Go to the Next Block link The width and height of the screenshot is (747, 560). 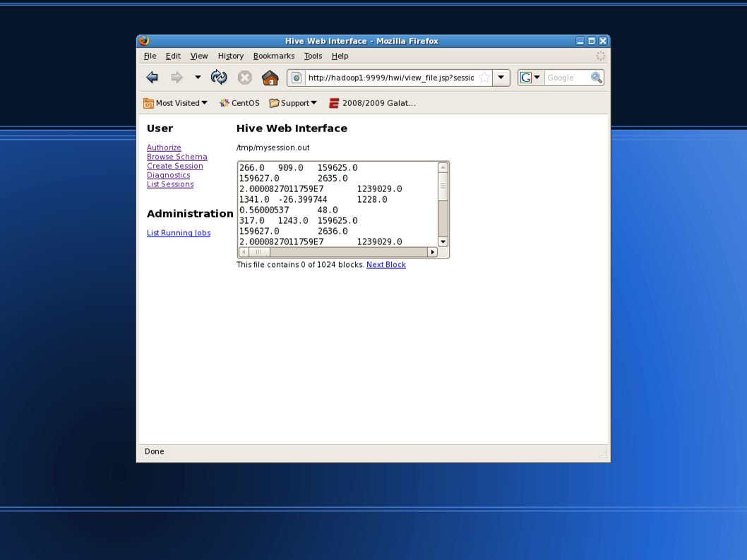click(386, 265)
